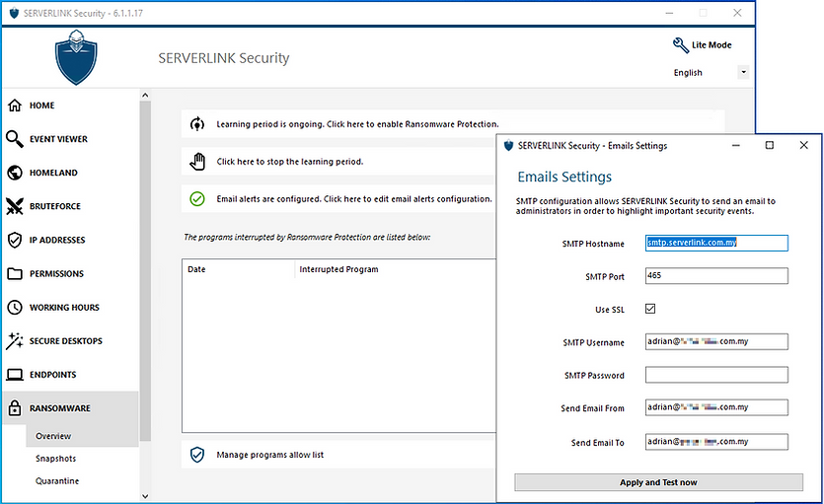
Task: Click the Home house icon in sidebar
Action: [x=15, y=106]
